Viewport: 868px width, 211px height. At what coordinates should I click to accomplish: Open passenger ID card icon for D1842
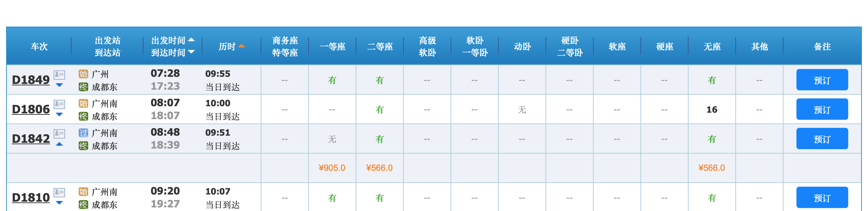coord(59,133)
